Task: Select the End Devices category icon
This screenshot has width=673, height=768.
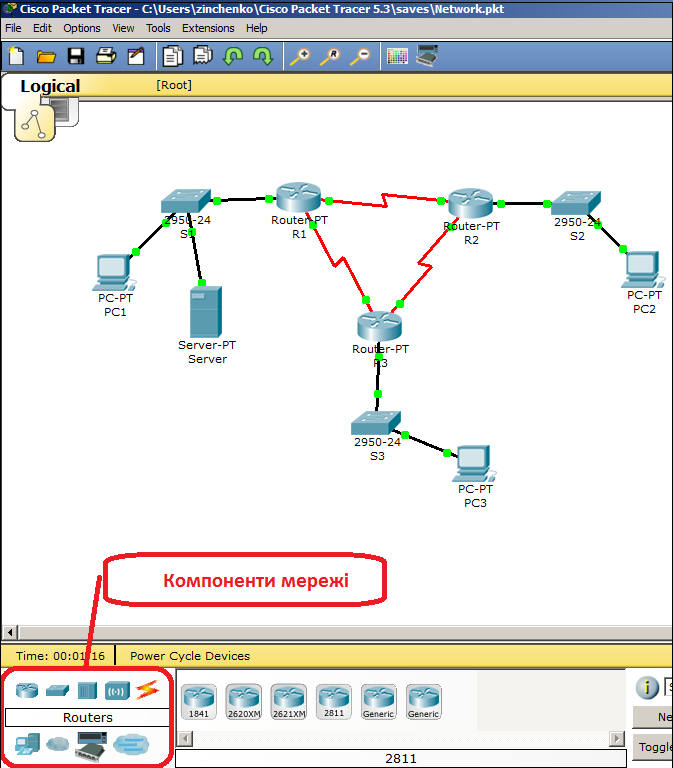Action: pos(27,744)
